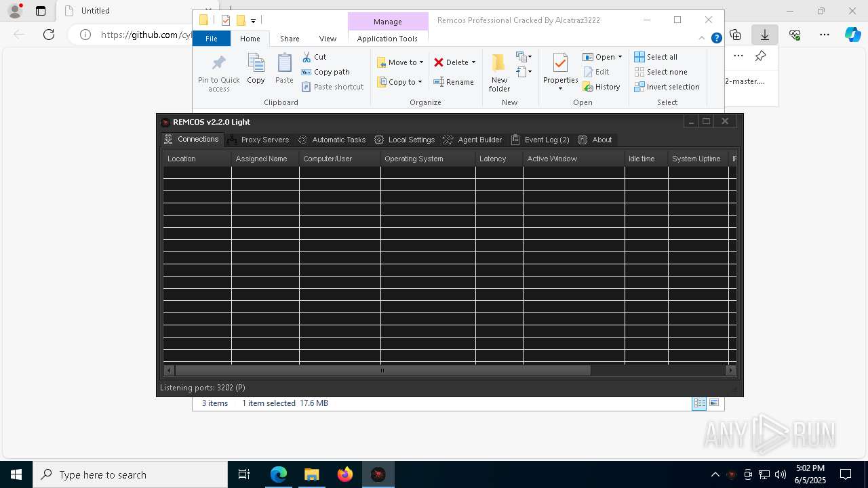Open Explorer help question mark icon

(716, 38)
